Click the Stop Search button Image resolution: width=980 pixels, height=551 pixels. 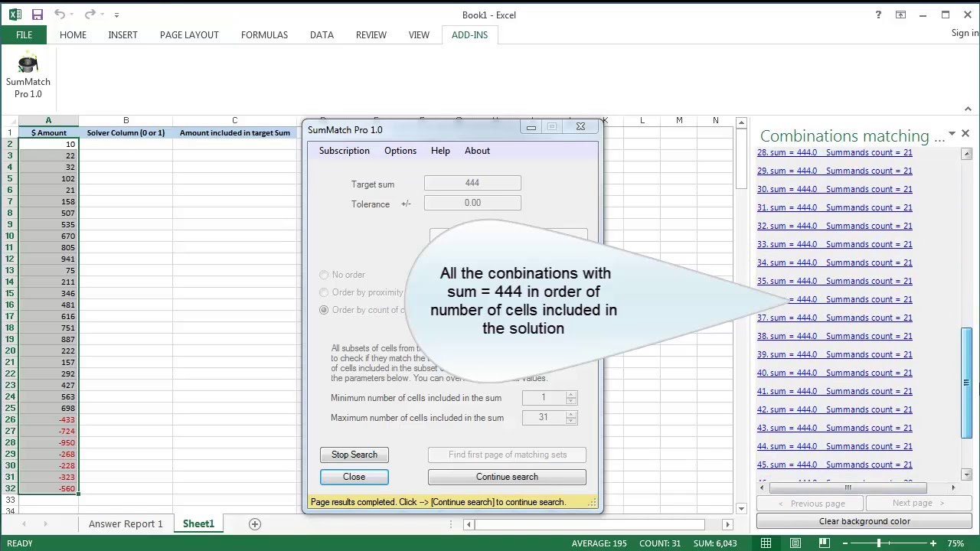tap(354, 455)
